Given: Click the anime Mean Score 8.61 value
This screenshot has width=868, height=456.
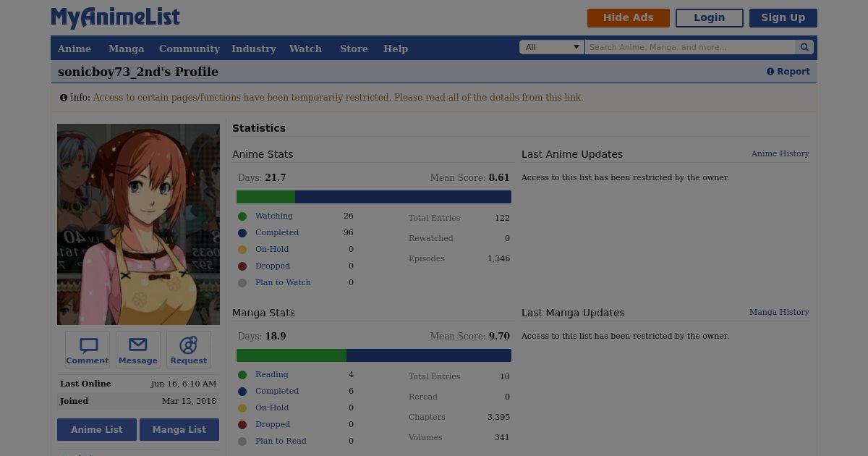Looking at the screenshot, I should [499, 177].
